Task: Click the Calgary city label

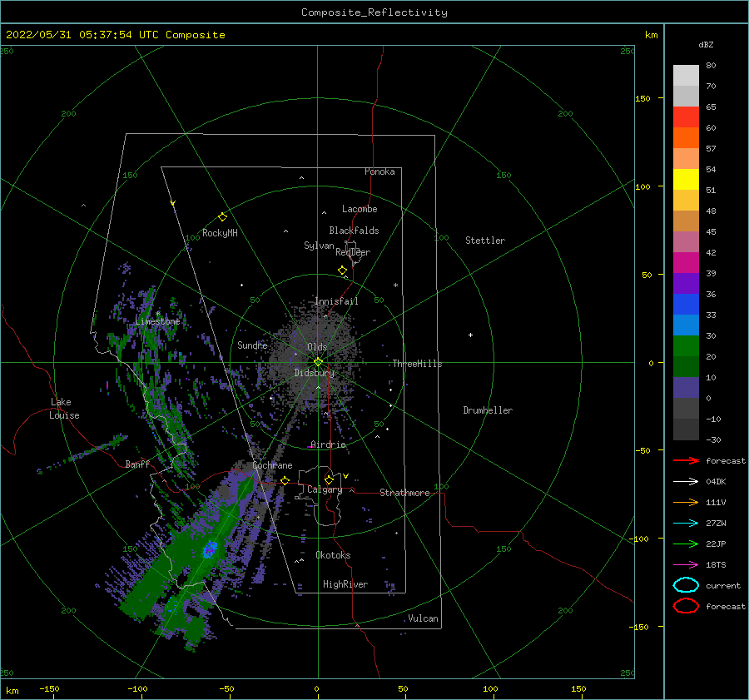Action: pyautogui.click(x=325, y=489)
